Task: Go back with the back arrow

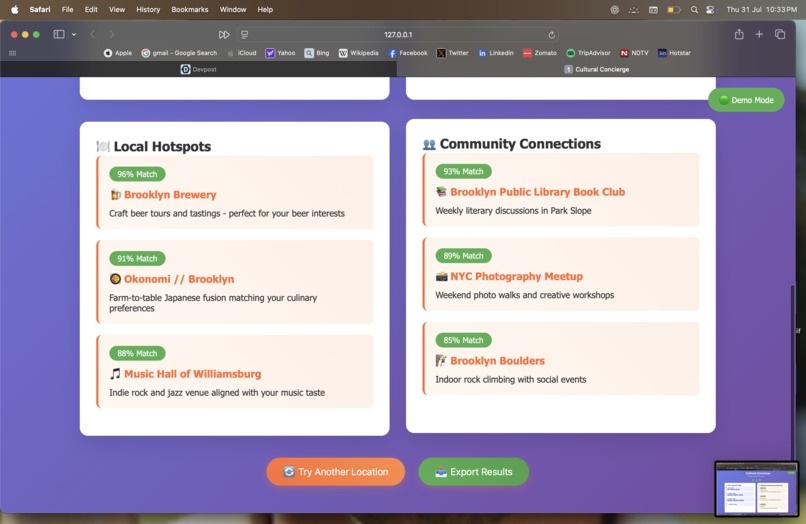Action: pos(93,34)
